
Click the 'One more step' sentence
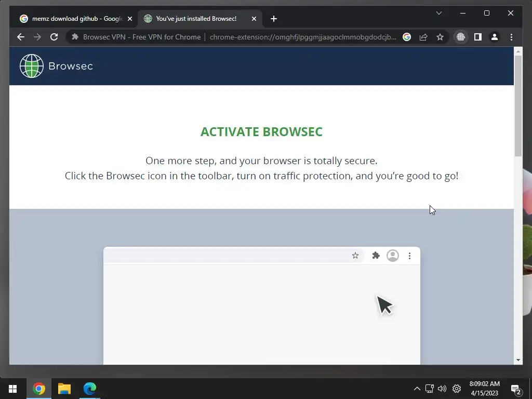pyautogui.click(x=262, y=161)
